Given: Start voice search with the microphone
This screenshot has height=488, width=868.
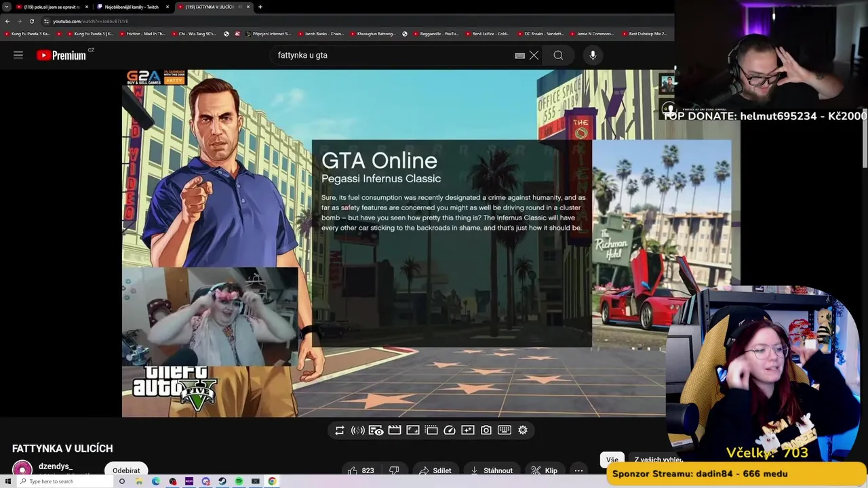Looking at the screenshot, I should point(593,56).
